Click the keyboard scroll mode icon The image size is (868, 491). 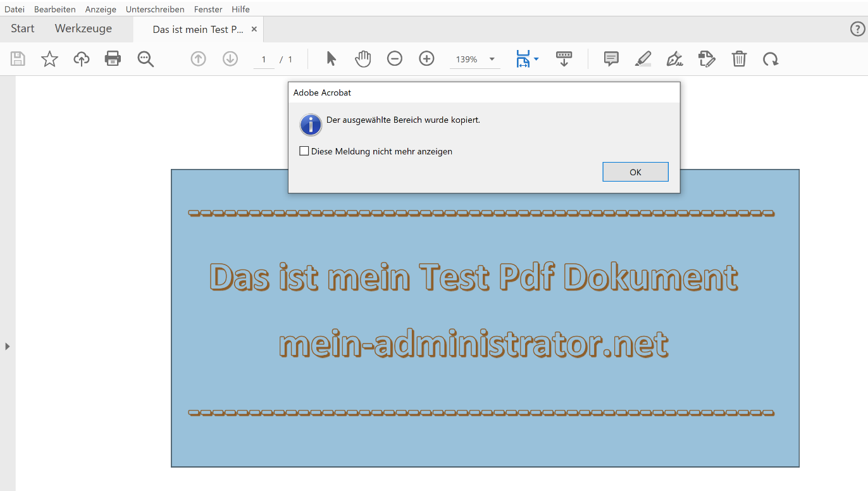(x=564, y=59)
